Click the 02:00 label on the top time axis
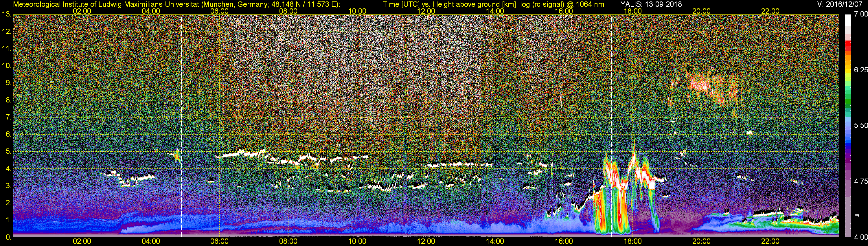Screen dimensions: 868x246 click(x=82, y=11)
